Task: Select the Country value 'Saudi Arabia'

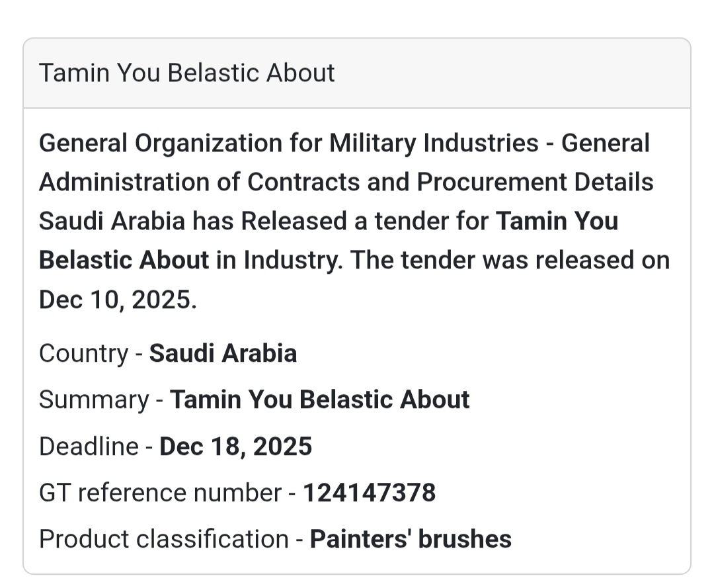Action: point(223,353)
